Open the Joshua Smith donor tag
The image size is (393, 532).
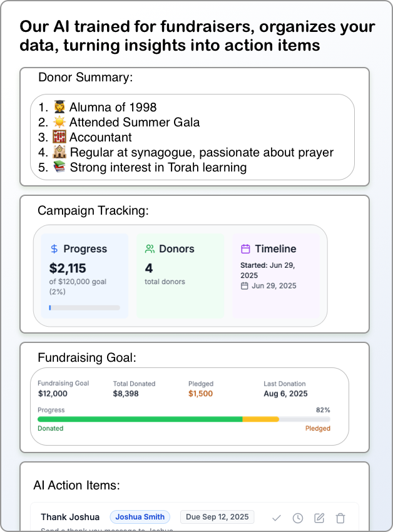(140, 517)
